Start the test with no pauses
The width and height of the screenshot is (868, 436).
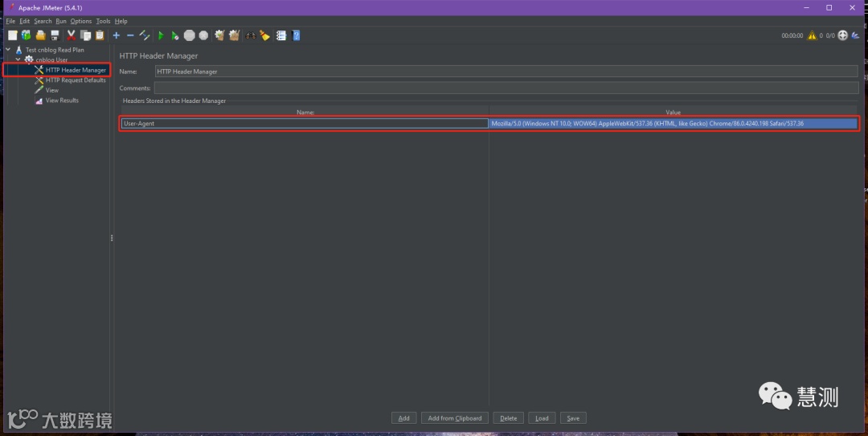pos(175,35)
